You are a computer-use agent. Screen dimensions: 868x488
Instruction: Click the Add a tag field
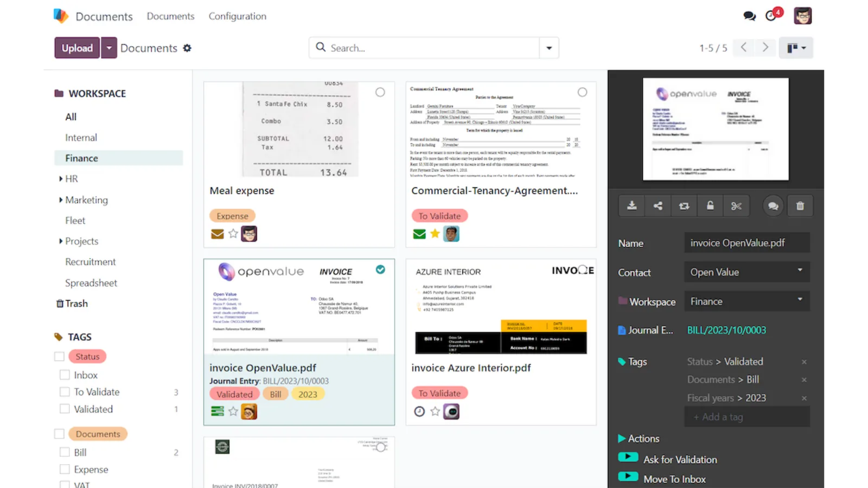coord(747,417)
